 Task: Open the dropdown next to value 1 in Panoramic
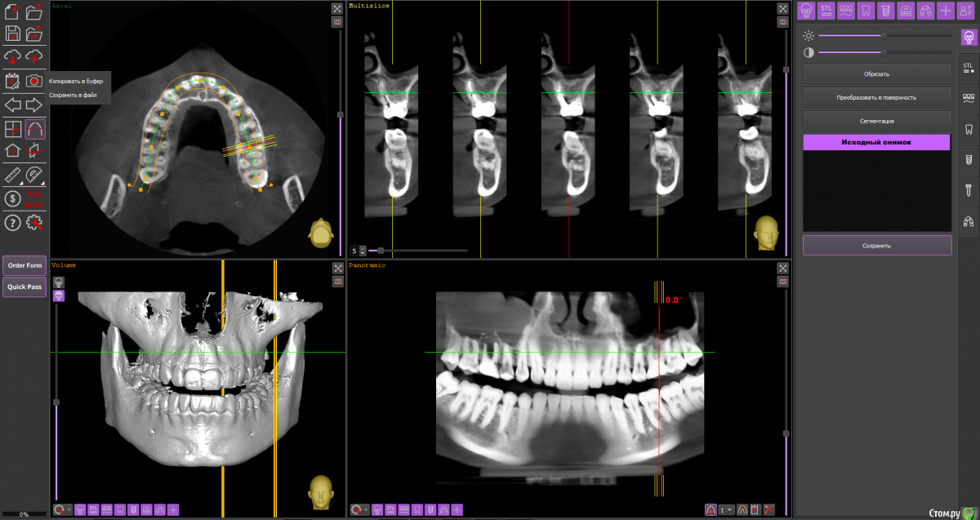[x=731, y=510]
